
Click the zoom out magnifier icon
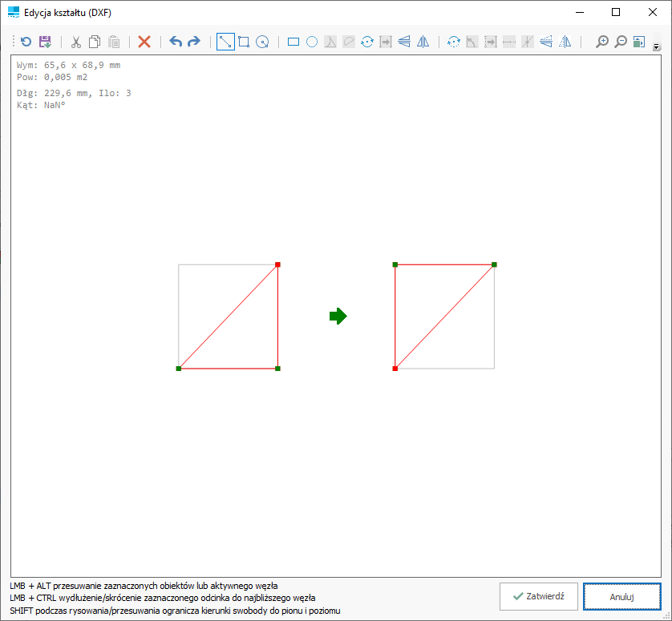point(621,42)
